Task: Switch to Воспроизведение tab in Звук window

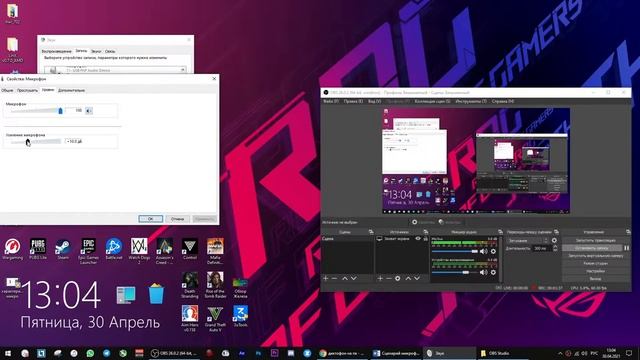Action: coord(56,51)
